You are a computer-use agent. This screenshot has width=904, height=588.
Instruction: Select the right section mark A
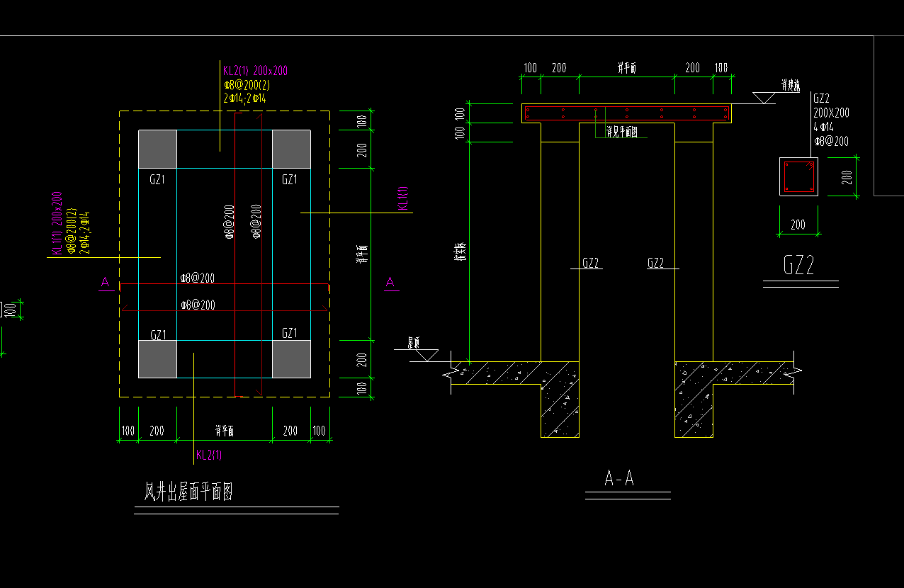pos(390,283)
